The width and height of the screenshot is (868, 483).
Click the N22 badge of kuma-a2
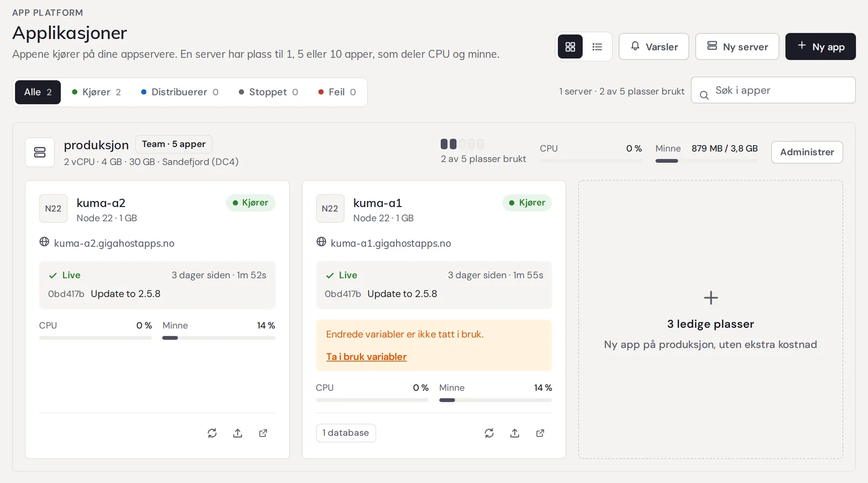[x=53, y=209]
